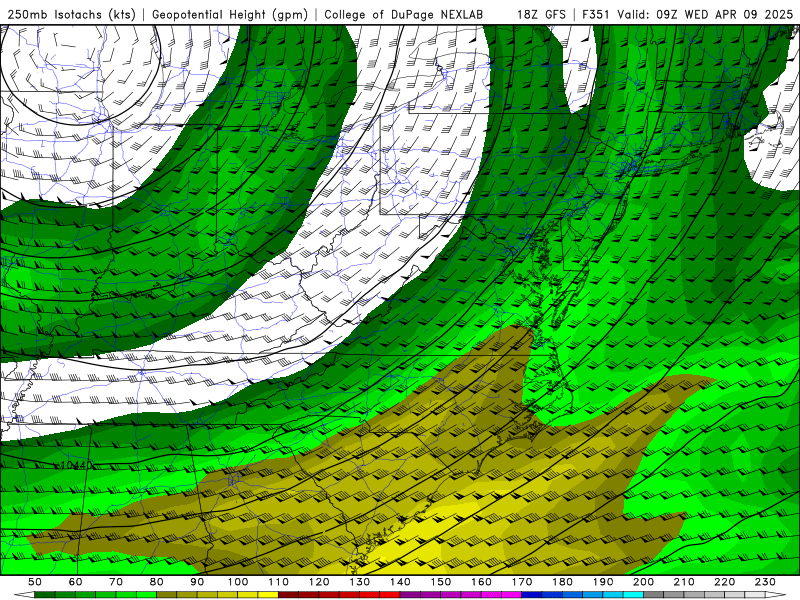Click the legend value 230
This screenshot has height=600, width=800.
click(765, 582)
